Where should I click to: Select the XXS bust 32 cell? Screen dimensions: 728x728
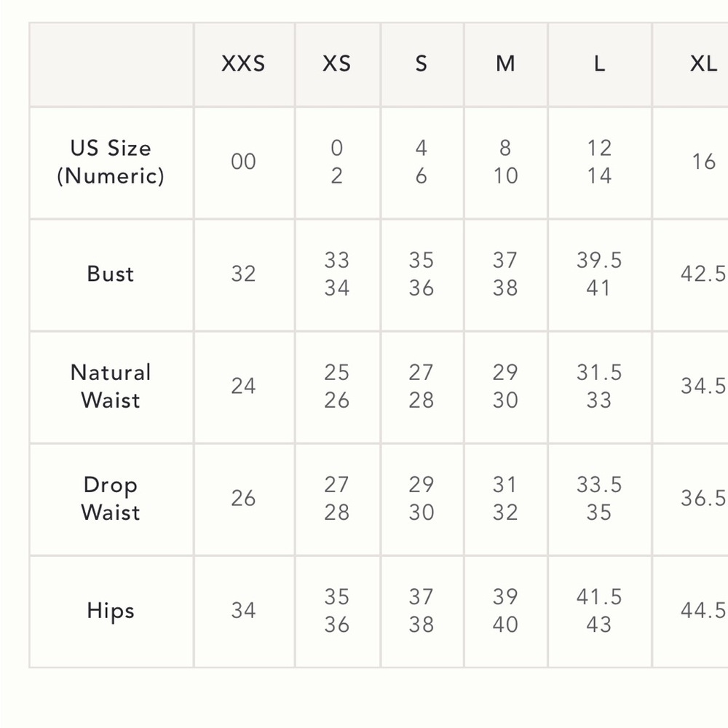click(x=244, y=275)
